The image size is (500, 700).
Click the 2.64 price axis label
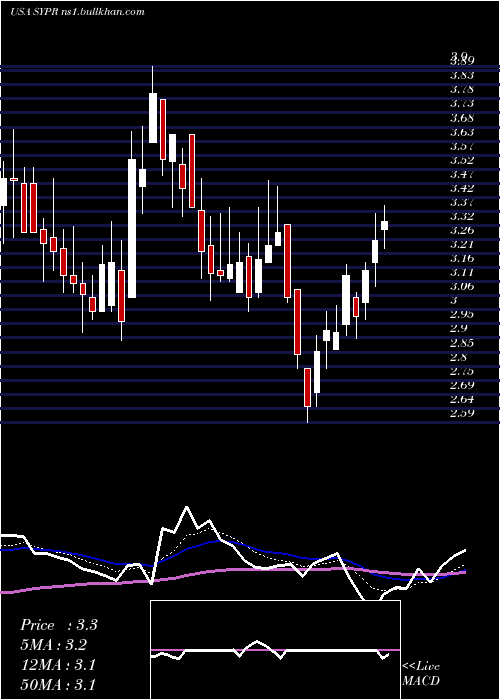pos(462,399)
